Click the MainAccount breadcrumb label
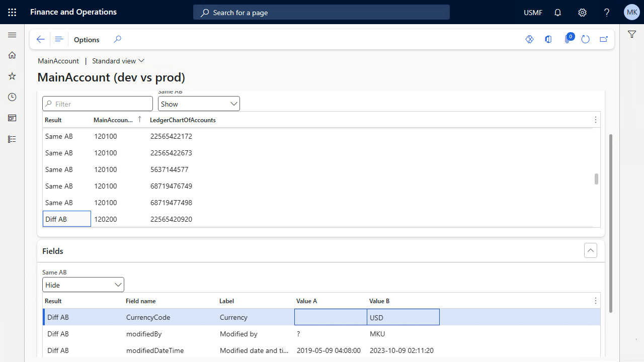 click(58, 61)
